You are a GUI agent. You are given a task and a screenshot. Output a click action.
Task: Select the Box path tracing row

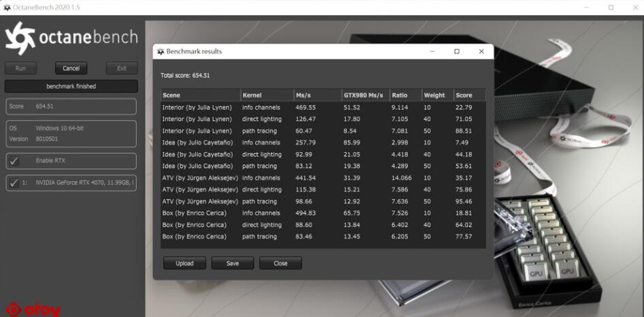[323, 237]
